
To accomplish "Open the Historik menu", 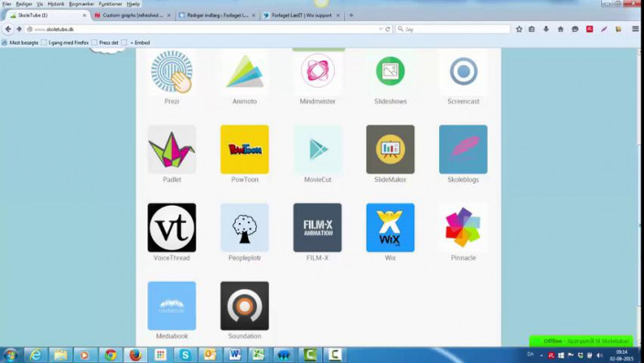I will click(56, 4).
